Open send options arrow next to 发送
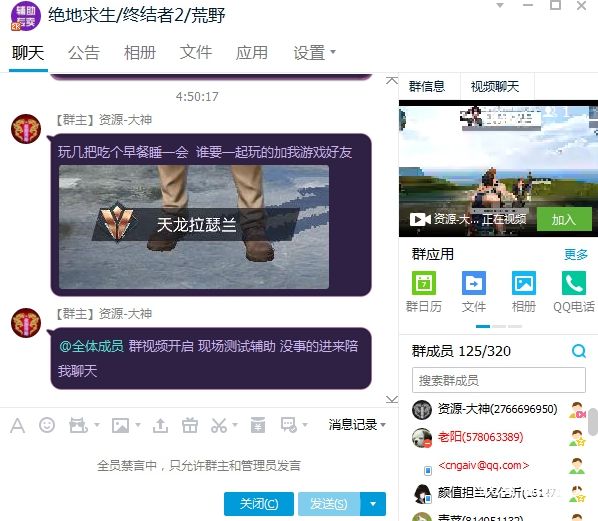The image size is (598, 521). (373, 504)
